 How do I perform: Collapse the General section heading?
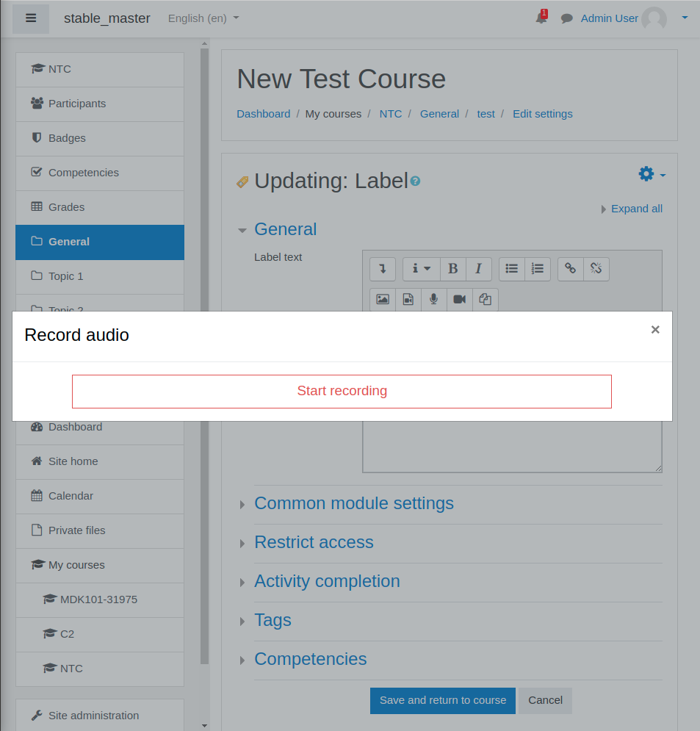coord(285,229)
